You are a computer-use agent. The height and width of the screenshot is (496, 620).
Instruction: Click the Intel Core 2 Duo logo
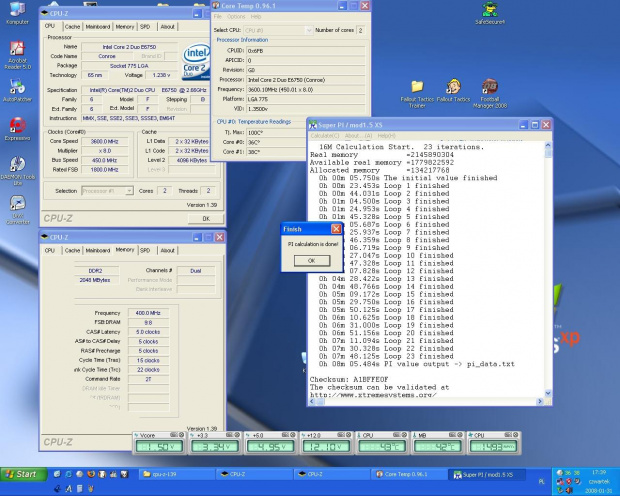point(196,61)
